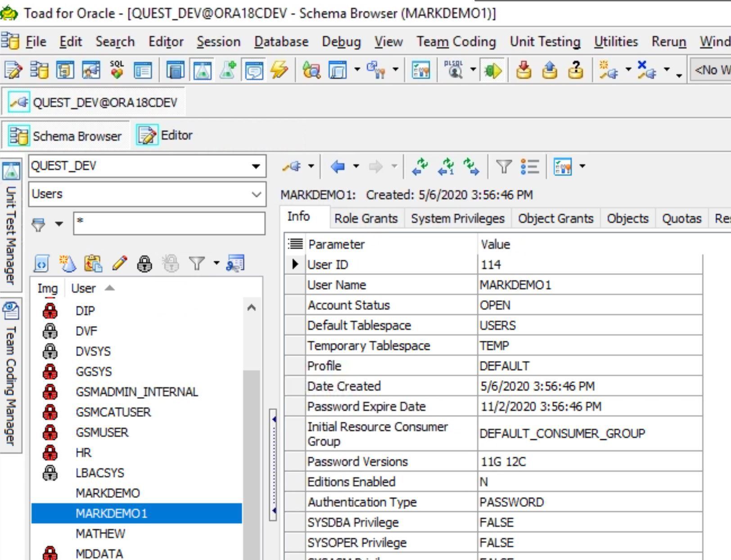Sort by the User column header

pos(83,288)
